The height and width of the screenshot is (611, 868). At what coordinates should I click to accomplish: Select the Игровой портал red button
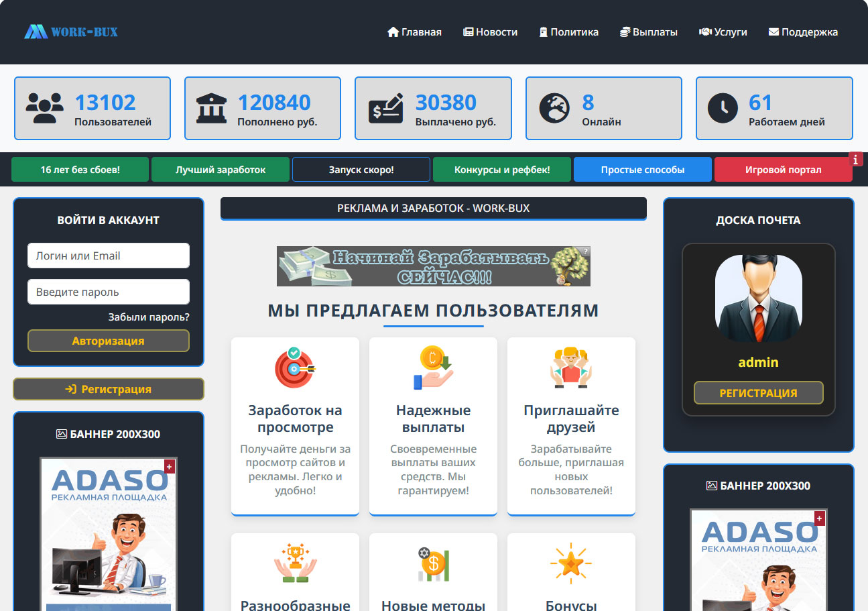click(783, 170)
